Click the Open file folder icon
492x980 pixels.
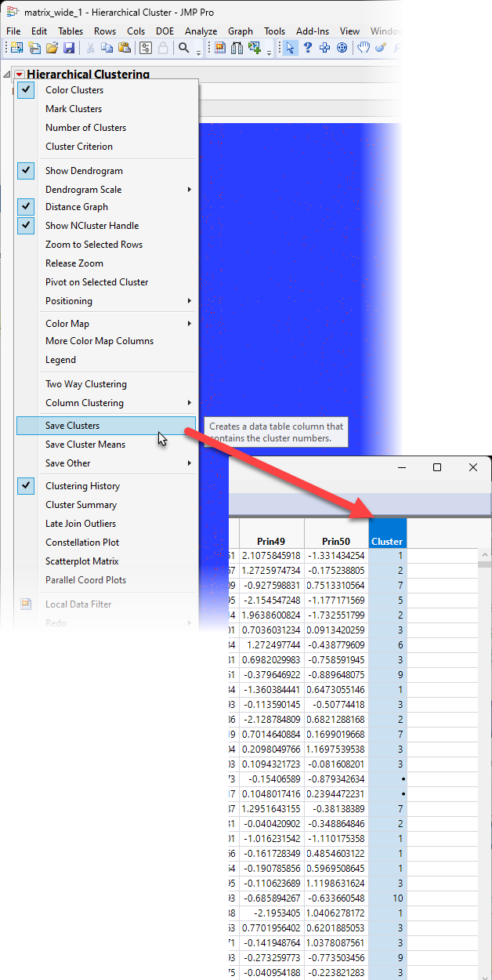52,48
